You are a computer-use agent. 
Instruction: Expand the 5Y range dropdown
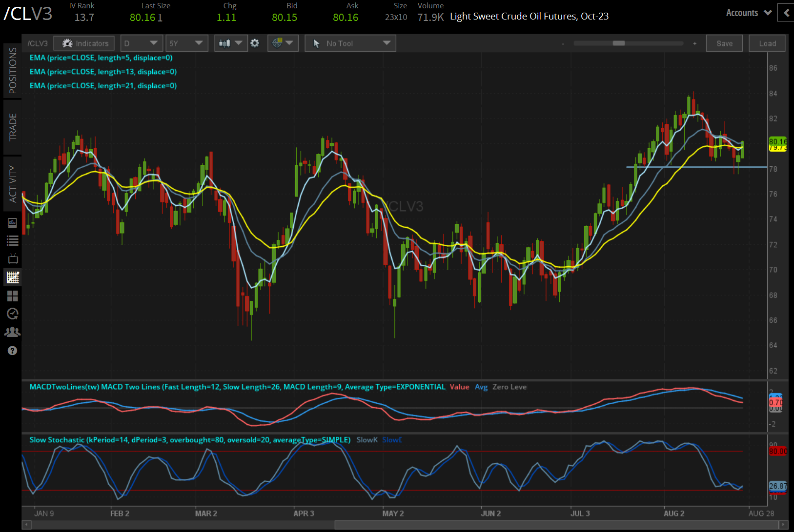click(x=186, y=43)
